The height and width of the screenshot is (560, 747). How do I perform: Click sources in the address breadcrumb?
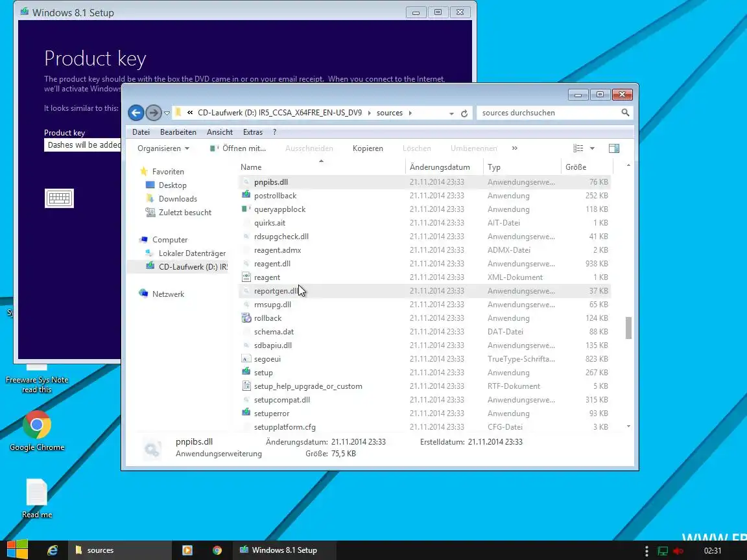[389, 113]
